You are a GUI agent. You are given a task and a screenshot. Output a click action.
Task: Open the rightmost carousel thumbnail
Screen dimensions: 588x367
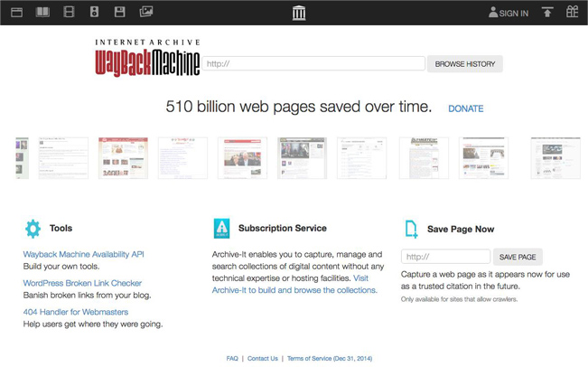tap(555, 158)
